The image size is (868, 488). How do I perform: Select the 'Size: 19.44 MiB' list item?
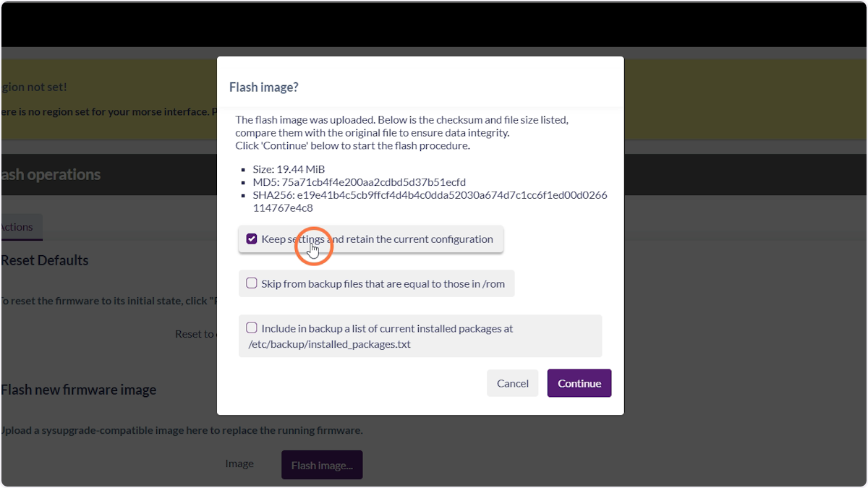(288, 168)
